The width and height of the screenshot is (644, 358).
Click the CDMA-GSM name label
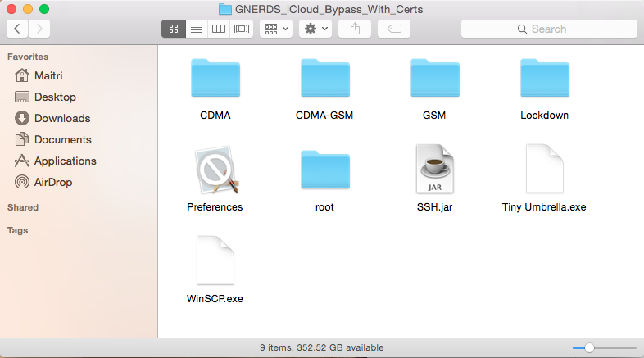(324, 116)
